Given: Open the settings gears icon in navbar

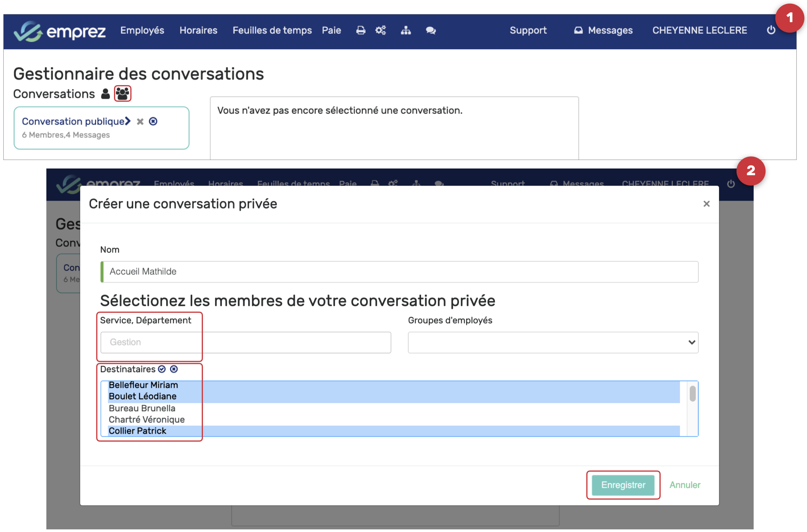Looking at the screenshot, I should pos(380,31).
